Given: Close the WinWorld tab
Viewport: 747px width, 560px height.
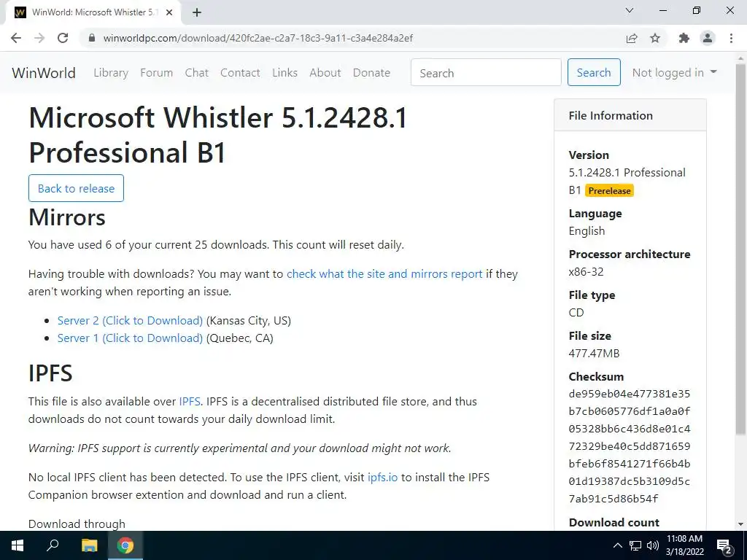Looking at the screenshot, I should tap(169, 12).
